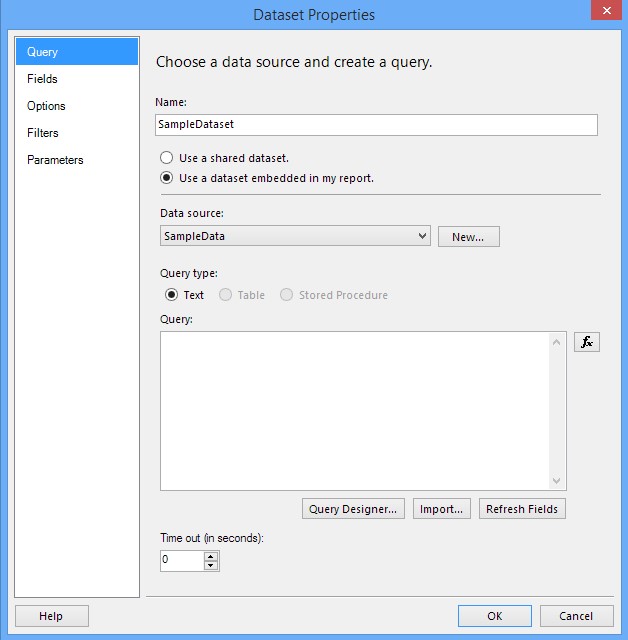This screenshot has height=640, width=628.
Task: Click the query box scroll up arrow
Action: pyautogui.click(x=556, y=342)
